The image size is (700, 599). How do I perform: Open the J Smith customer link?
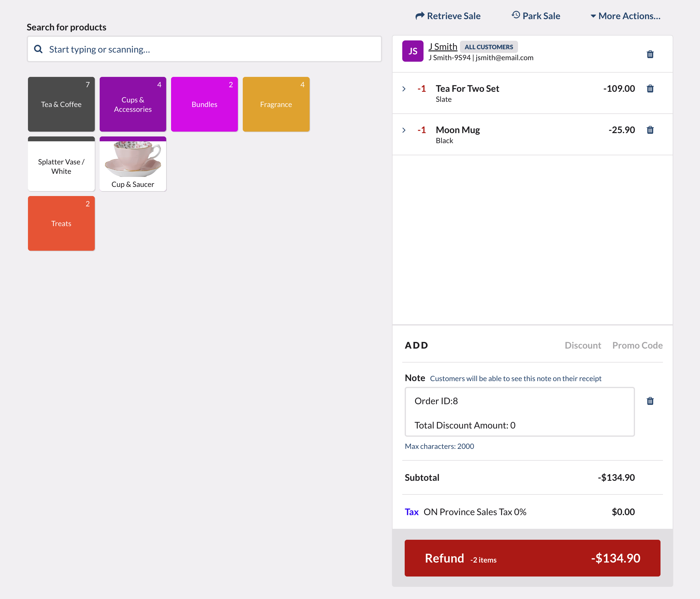443,46
